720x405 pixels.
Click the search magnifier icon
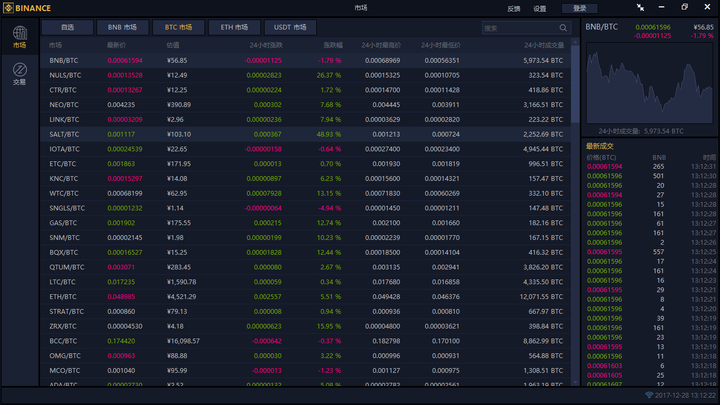coord(563,28)
